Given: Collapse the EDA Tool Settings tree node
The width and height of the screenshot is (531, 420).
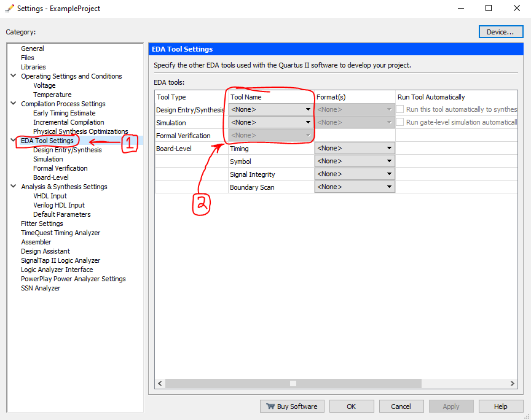Looking at the screenshot, I should 13,140.
